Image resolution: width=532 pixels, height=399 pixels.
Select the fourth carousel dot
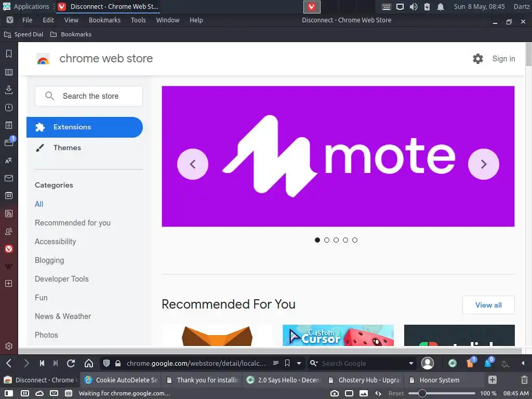345,240
